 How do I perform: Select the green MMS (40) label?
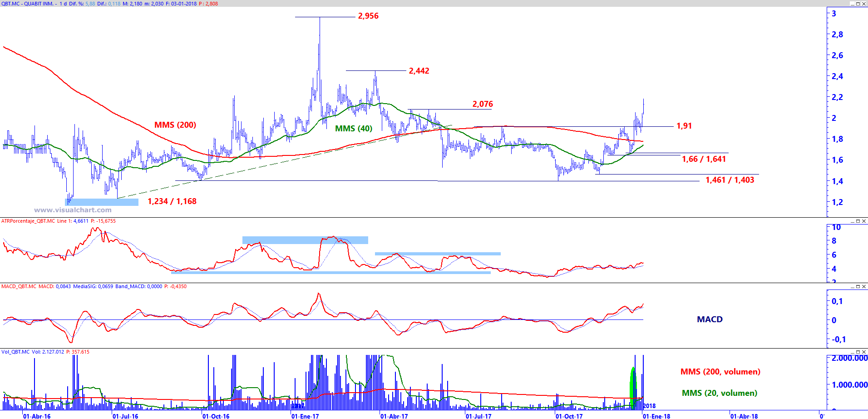354,129
